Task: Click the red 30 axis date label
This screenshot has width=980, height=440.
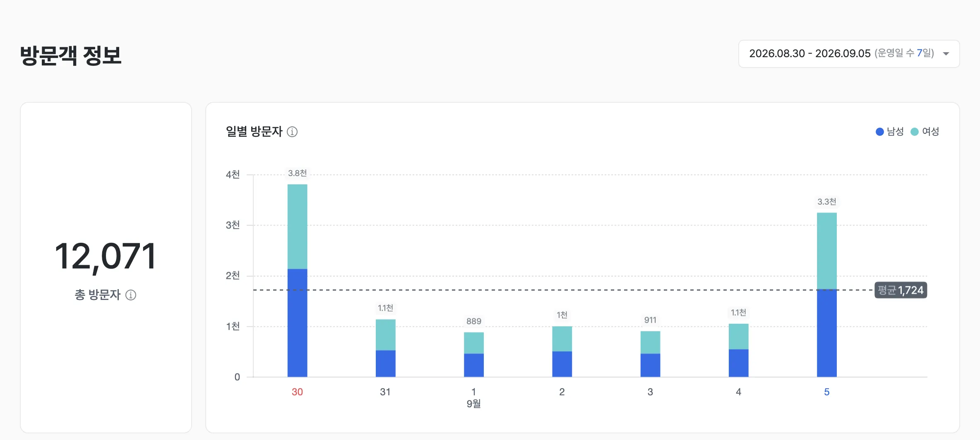Action: coord(298,392)
